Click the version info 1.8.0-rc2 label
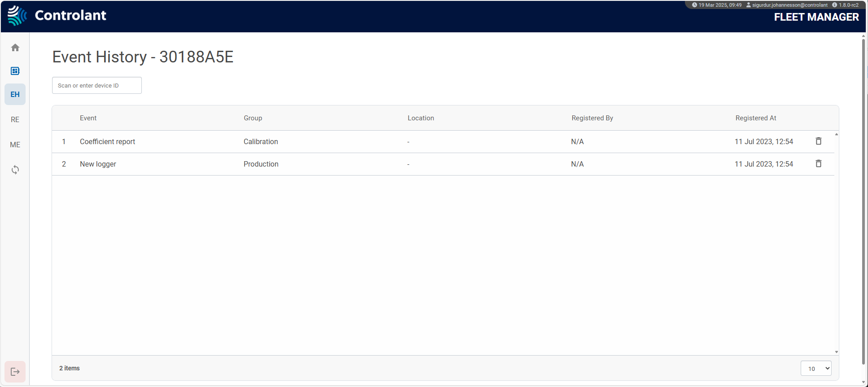Viewport: 868px width, 387px height. pos(845,5)
